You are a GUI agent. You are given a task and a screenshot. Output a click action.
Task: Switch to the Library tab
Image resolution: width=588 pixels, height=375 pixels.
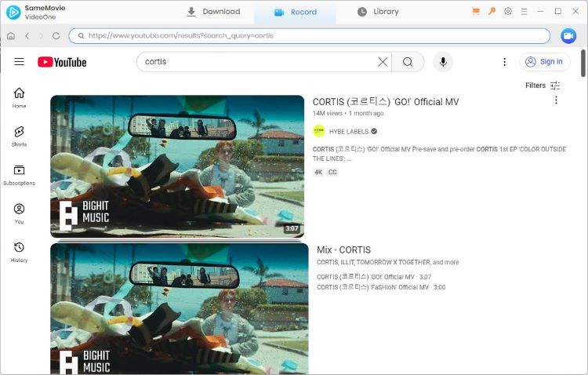click(x=378, y=12)
